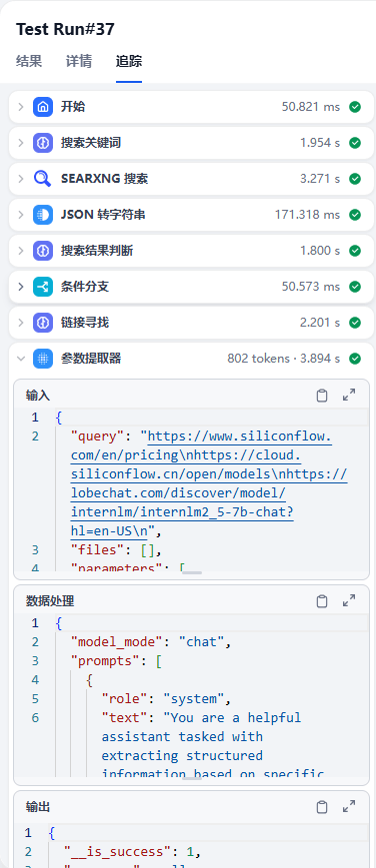Select the 追踪 tab
The image size is (376, 868).
pyautogui.click(x=129, y=61)
